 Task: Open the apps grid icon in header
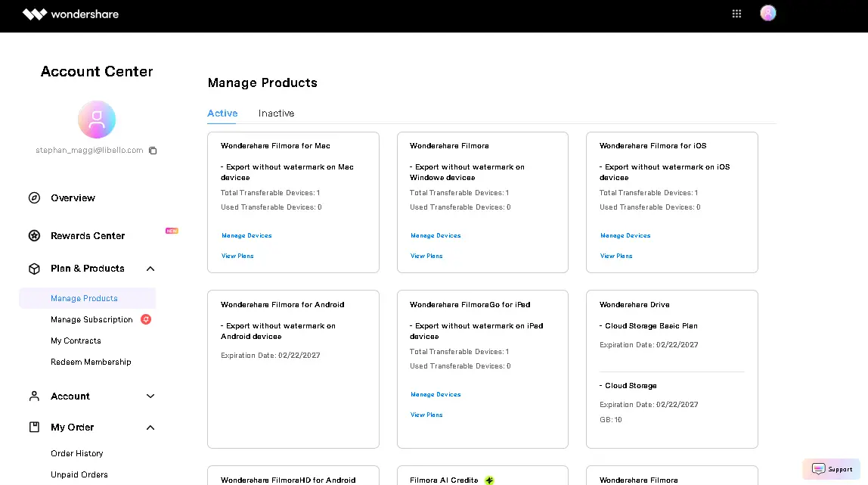coord(736,14)
